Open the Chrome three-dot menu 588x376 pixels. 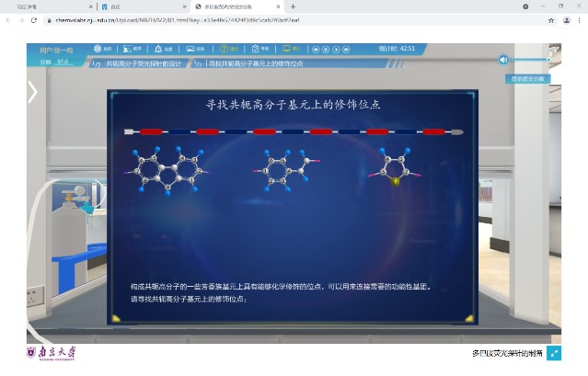point(579,19)
